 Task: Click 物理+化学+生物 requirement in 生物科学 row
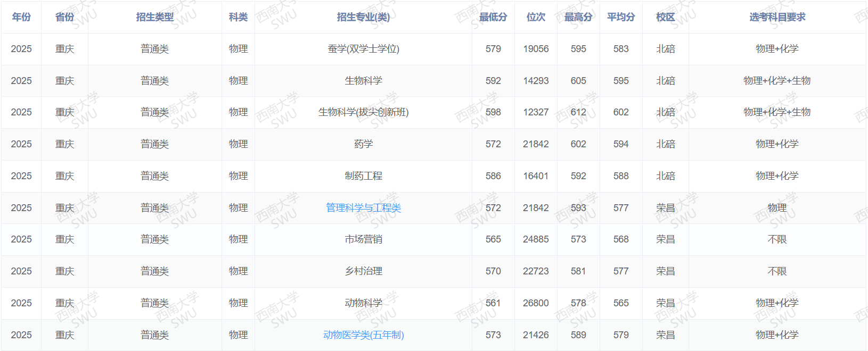(777, 81)
